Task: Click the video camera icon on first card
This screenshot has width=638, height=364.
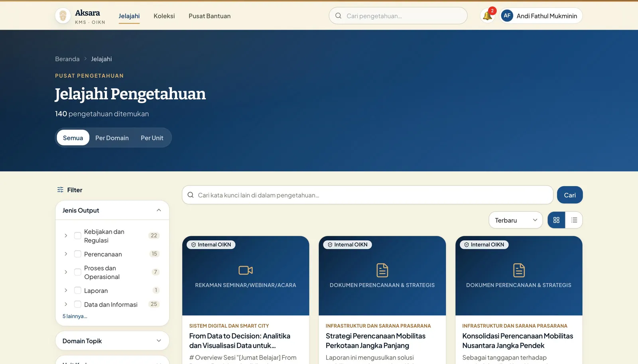Action: pos(246,270)
